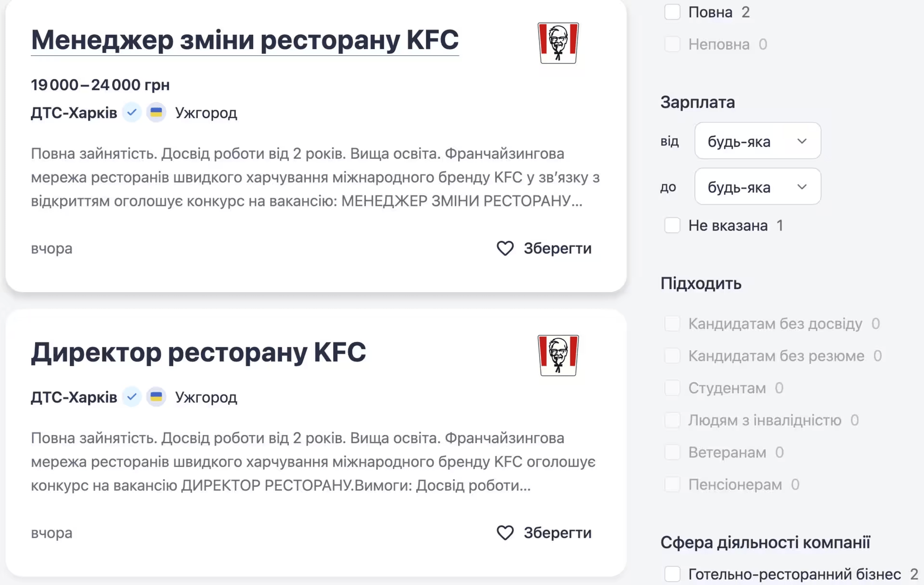This screenshot has height=585, width=924.
Task: Click verified checkmark badge in first listing
Action: click(x=131, y=113)
